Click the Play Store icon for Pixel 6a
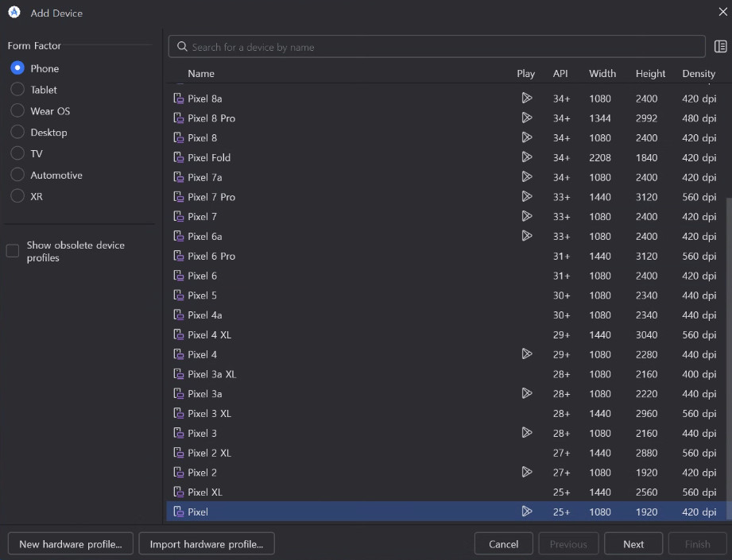The image size is (732, 560). (527, 236)
